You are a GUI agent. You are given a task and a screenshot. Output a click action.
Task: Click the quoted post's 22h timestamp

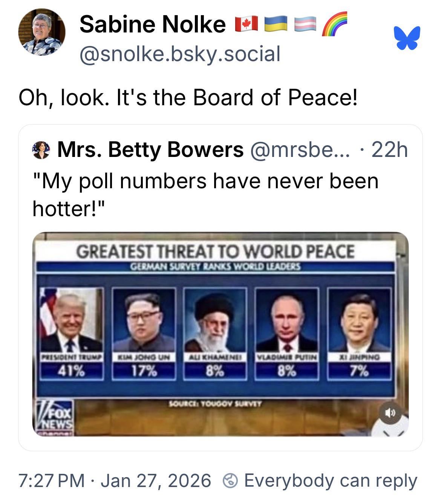[390, 150]
